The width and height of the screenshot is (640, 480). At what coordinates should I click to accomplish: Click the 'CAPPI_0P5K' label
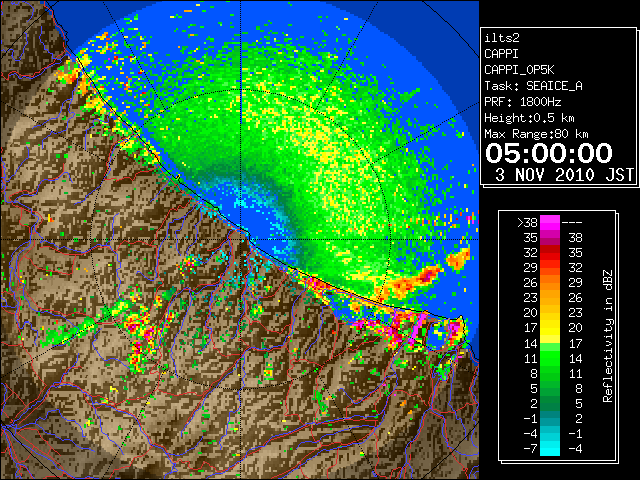tap(519, 70)
